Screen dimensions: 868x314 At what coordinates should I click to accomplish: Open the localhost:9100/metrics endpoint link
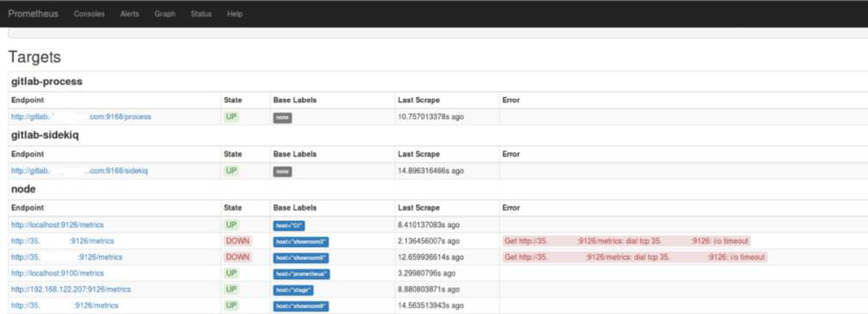click(57, 273)
